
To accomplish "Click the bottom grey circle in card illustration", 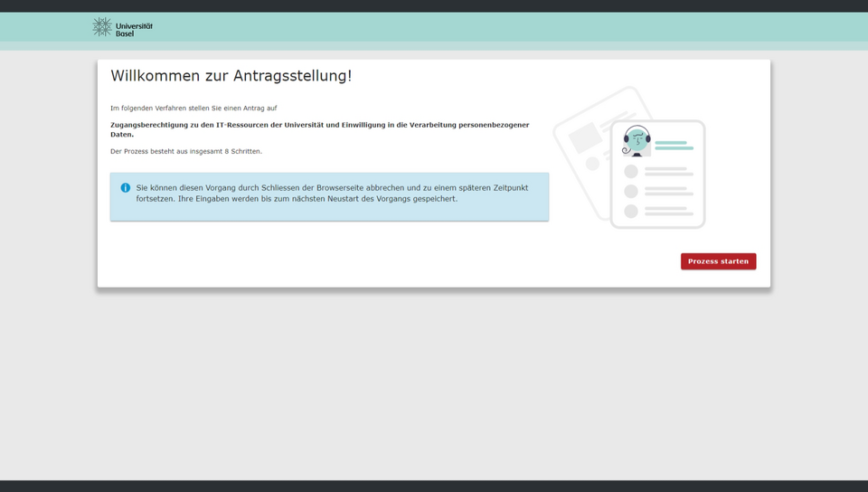I will (631, 211).
